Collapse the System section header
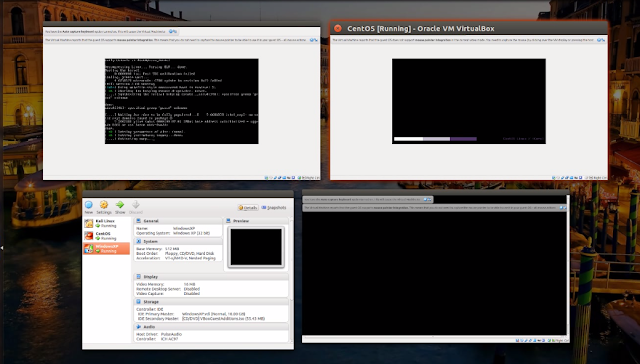This screenshot has height=364, width=640. click(178, 242)
